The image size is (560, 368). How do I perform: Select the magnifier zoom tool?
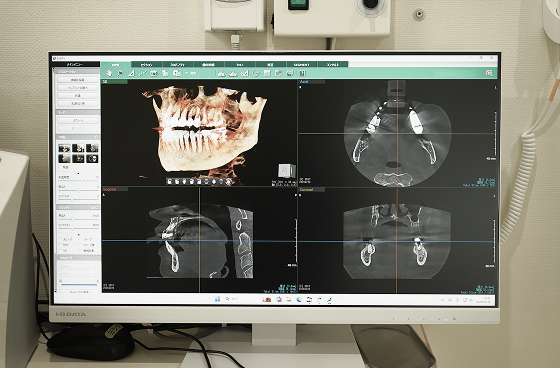[120, 73]
